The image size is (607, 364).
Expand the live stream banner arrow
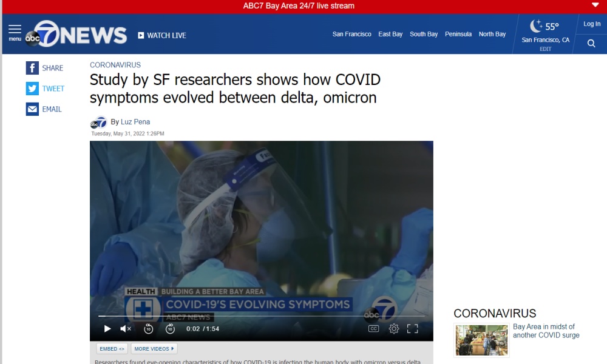pyautogui.click(x=595, y=5)
